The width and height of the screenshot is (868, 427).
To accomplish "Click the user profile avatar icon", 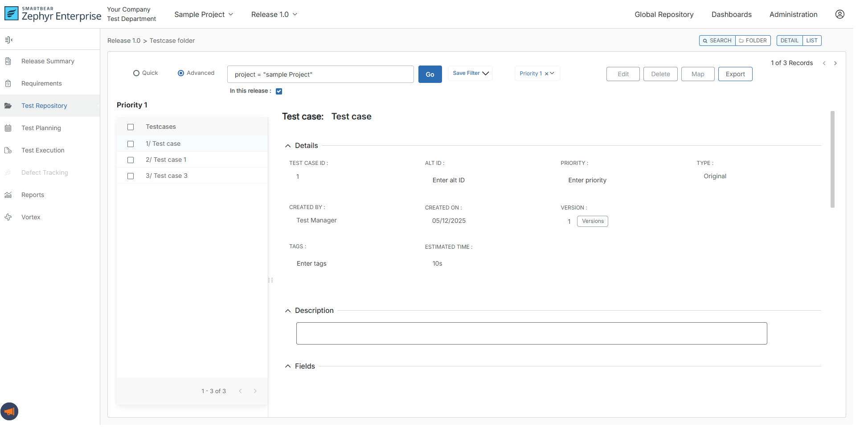I will coord(839,14).
